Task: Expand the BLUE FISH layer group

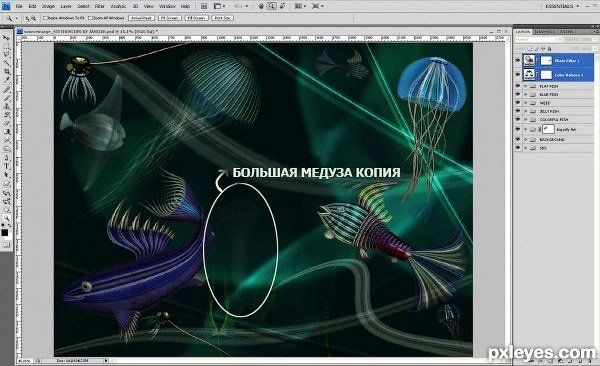Action: click(x=526, y=94)
